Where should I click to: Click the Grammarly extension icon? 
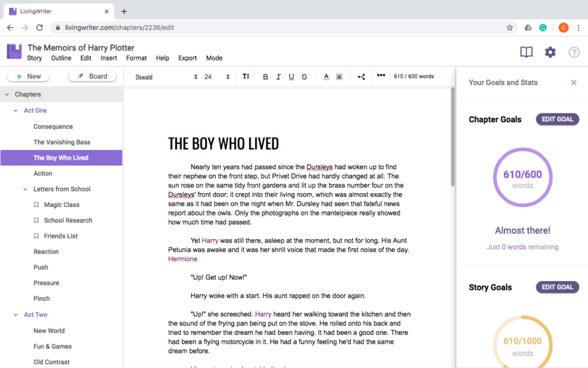coord(542,28)
